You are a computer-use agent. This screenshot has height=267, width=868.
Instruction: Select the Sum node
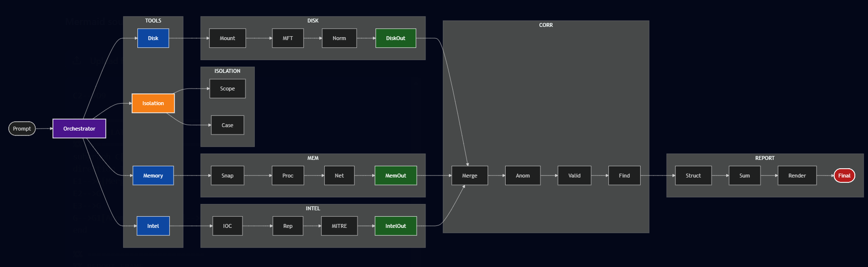(745, 176)
